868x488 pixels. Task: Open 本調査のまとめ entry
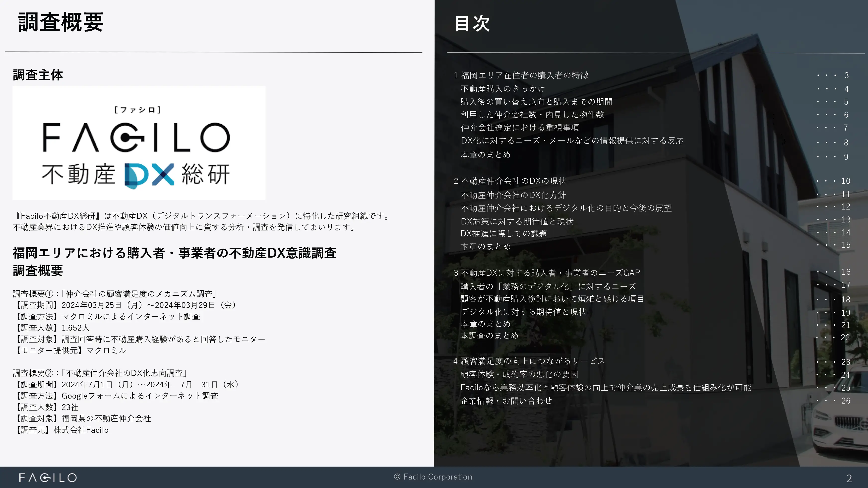[x=489, y=336]
